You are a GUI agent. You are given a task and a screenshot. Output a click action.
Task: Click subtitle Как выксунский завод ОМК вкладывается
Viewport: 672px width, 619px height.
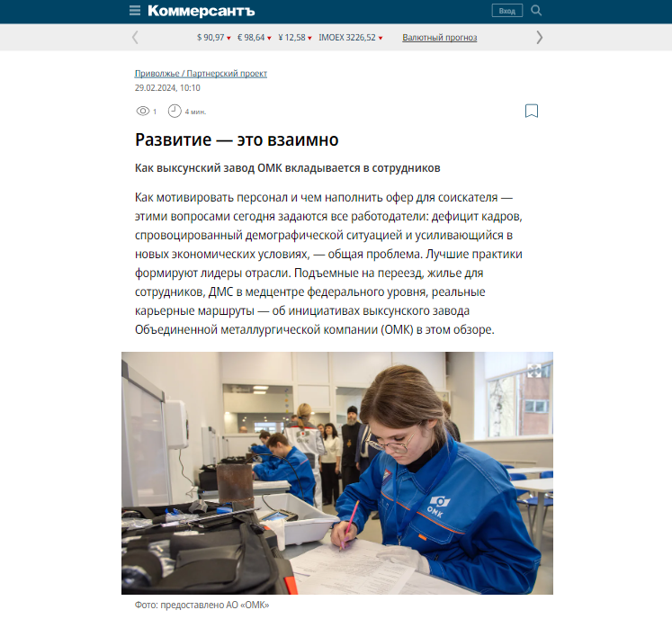click(287, 167)
